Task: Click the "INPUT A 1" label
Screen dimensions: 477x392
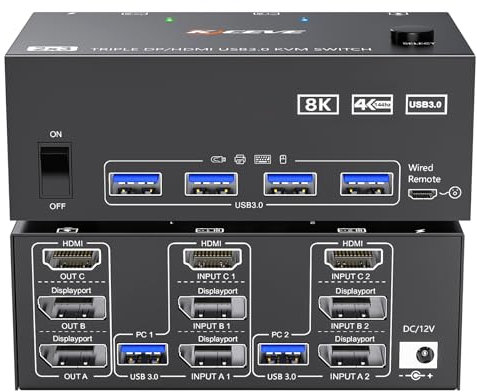Action: [211, 377]
